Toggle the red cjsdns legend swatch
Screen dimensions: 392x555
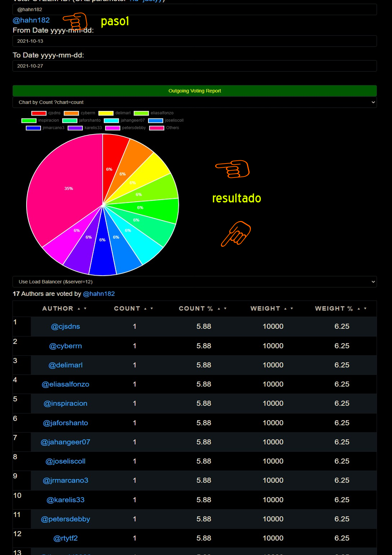coord(39,113)
